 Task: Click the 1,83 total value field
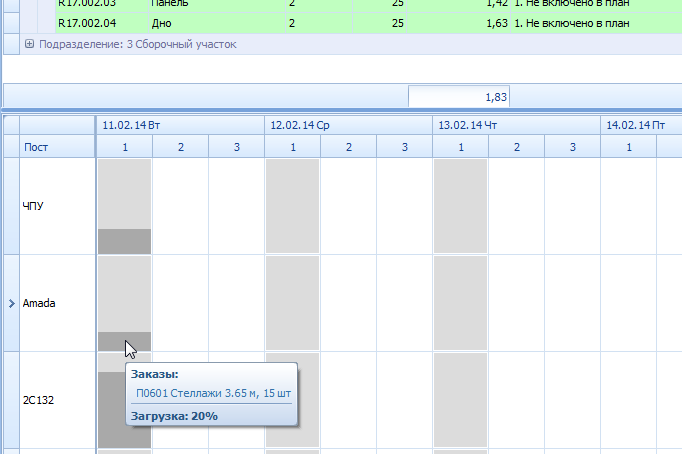[x=459, y=97]
